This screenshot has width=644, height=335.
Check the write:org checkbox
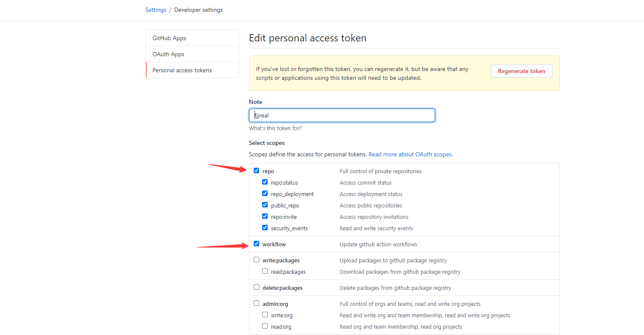pos(265,314)
